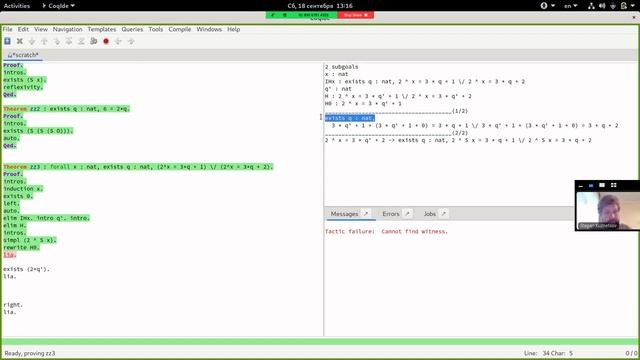640x360 pixels.
Task: Open the 'en' keyboard layout dropdown
Action: click(571, 6)
